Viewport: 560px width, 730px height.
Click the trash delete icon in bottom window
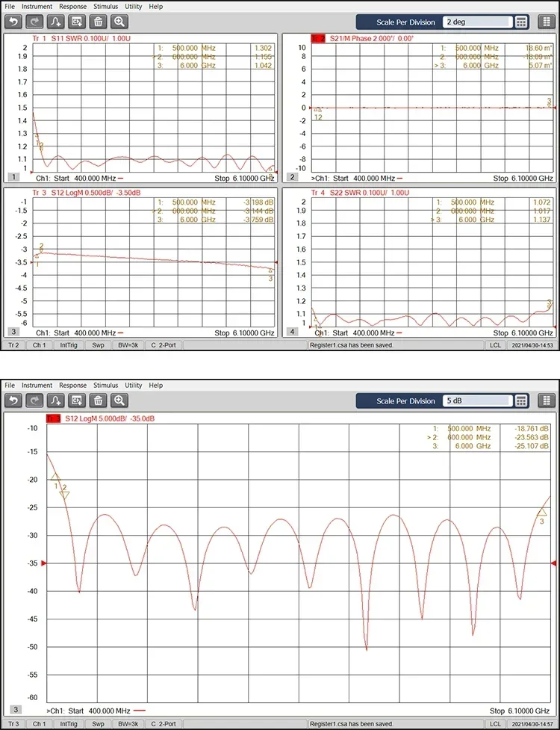tap(98, 400)
